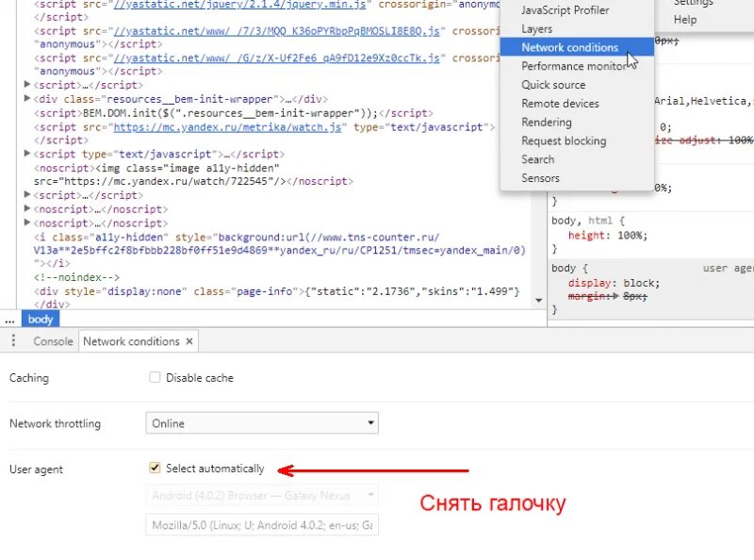Choose JavaScript Profiler from the menu
The height and width of the screenshot is (560, 754).
click(565, 10)
